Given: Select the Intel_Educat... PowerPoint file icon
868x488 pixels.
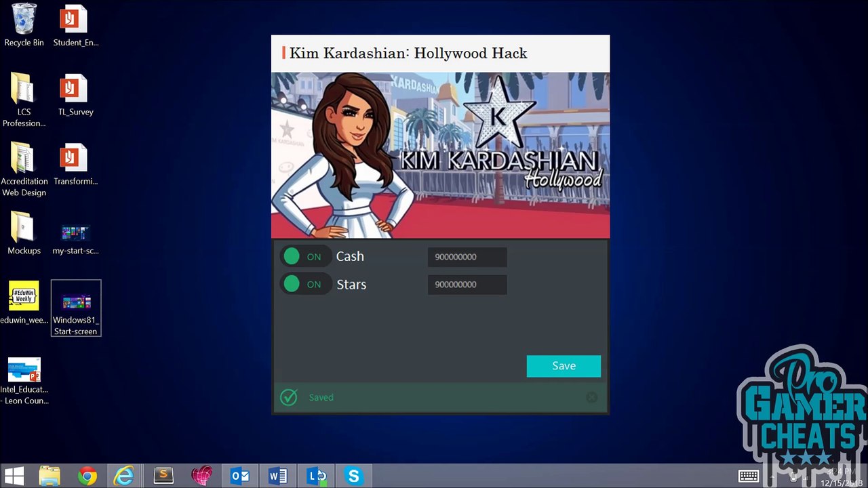Looking at the screenshot, I should coord(24,381).
